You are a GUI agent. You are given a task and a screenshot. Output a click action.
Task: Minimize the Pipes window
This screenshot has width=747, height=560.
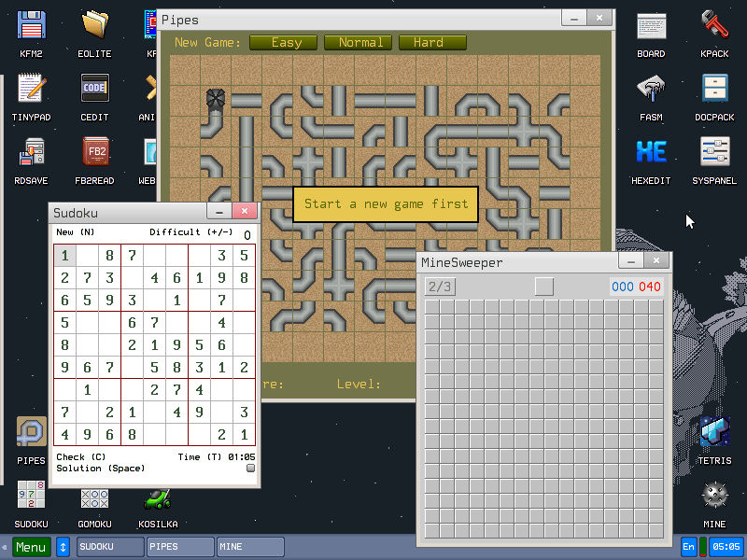coord(574,19)
